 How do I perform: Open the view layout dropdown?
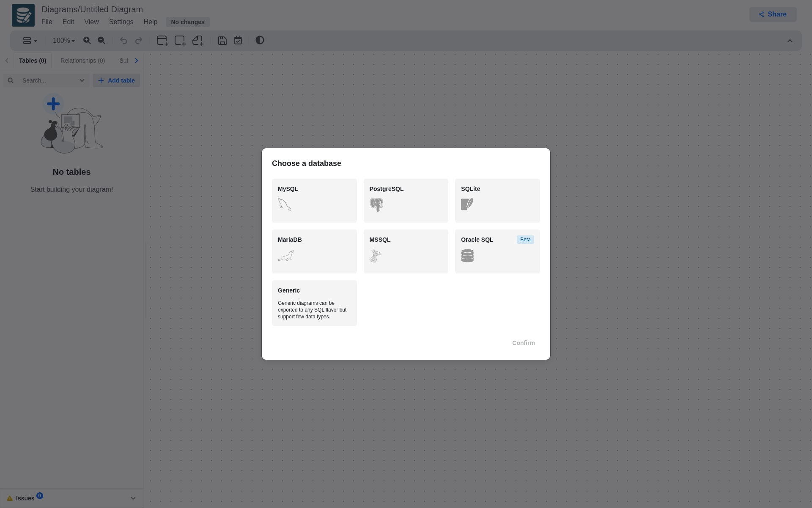coord(29,40)
